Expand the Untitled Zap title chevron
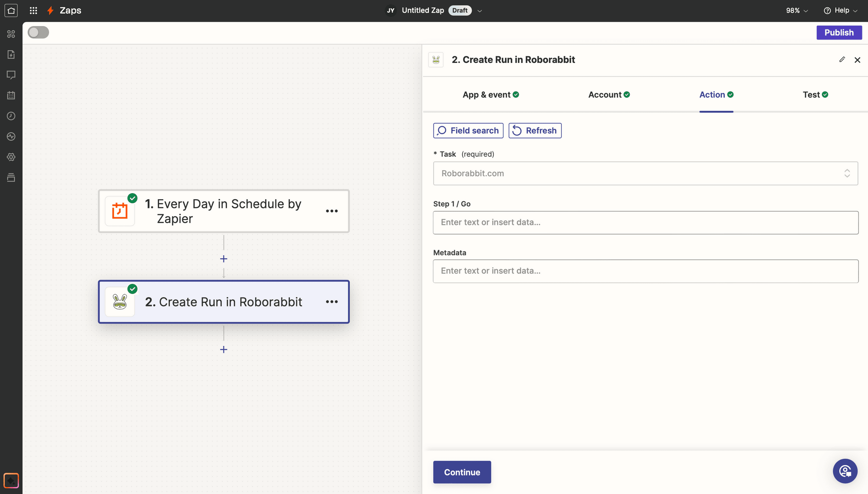The image size is (868, 494). click(x=480, y=10)
